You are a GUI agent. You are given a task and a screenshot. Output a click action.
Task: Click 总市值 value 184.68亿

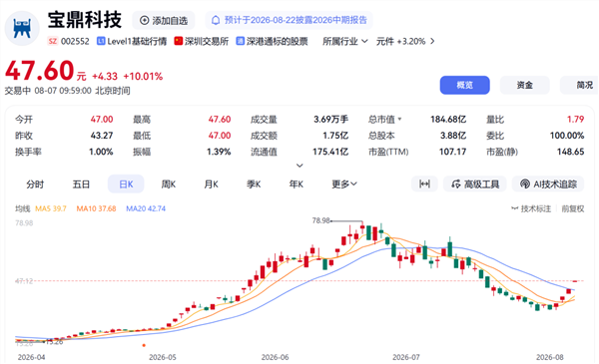[x=448, y=120]
